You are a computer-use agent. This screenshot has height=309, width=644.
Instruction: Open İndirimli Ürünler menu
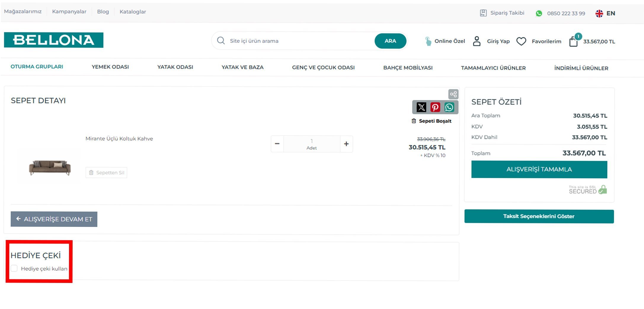click(x=581, y=68)
